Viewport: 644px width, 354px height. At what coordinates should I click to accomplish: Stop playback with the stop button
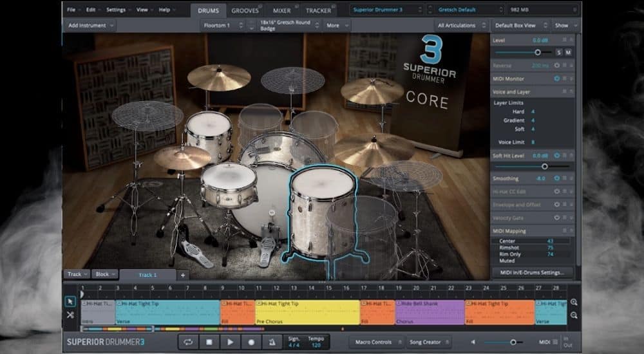pos(209,342)
